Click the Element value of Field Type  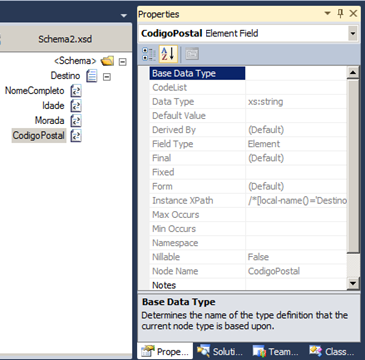click(x=264, y=144)
